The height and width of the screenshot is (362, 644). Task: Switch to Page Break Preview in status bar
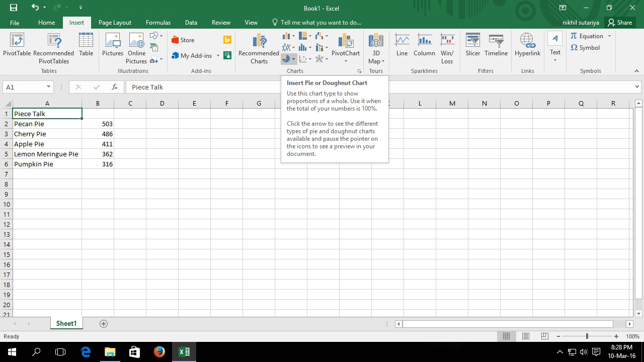pos(544,336)
